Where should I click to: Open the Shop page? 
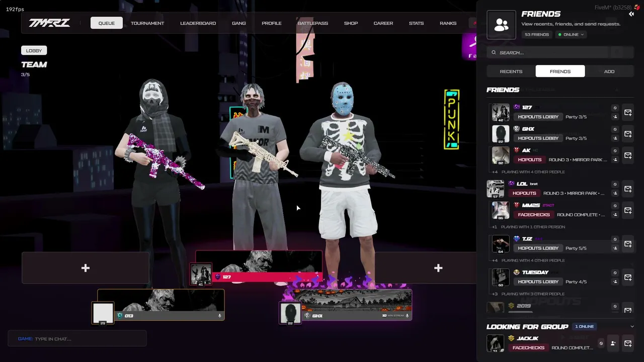pyautogui.click(x=351, y=23)
